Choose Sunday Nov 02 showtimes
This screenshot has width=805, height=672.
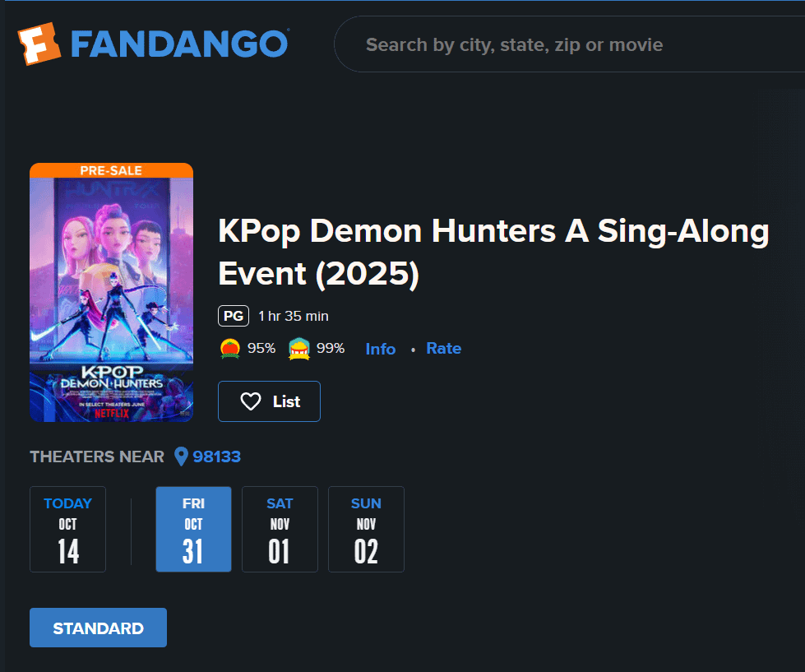coord(366,529)
